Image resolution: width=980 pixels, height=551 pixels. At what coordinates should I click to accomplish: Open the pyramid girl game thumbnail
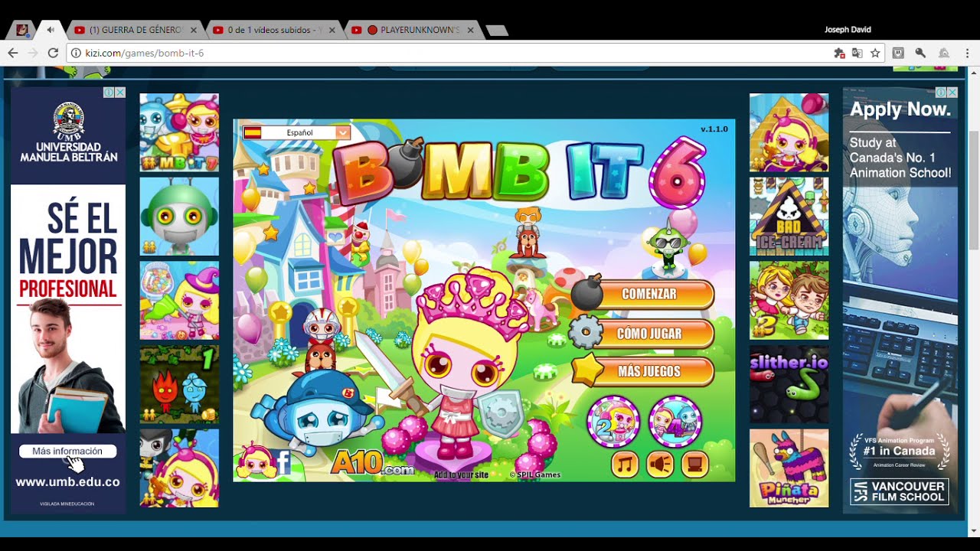789,132
